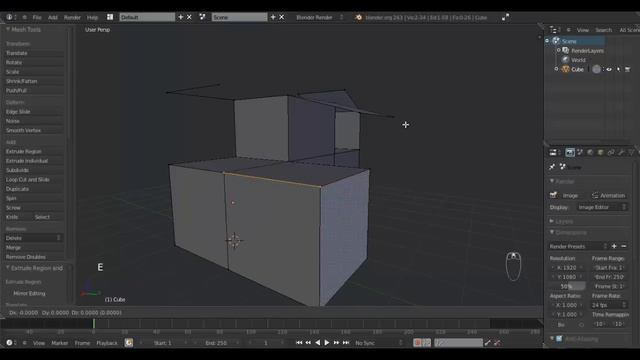Toggle fullscreen window icon
Screen dimensions: 640x360
click(x=505, y=17)
